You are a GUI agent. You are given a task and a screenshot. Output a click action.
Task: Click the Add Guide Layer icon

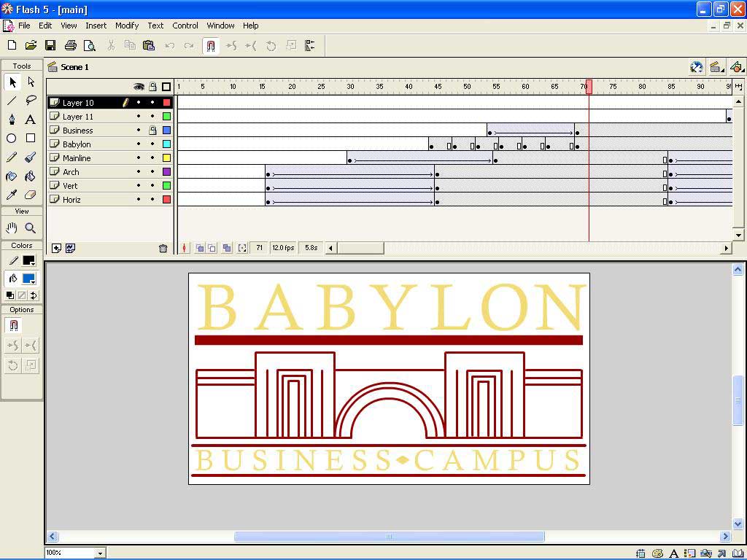[71, 248]
